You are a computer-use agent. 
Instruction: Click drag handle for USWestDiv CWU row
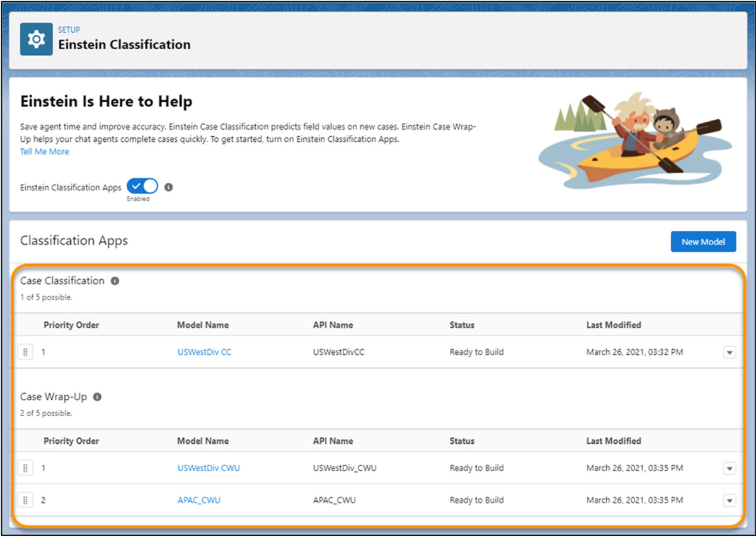[x=25, y=468]
